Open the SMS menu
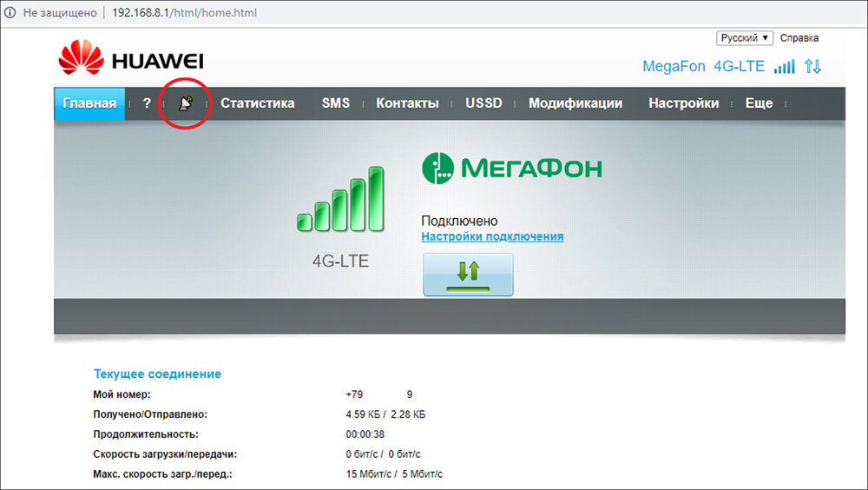 point(335,103)
